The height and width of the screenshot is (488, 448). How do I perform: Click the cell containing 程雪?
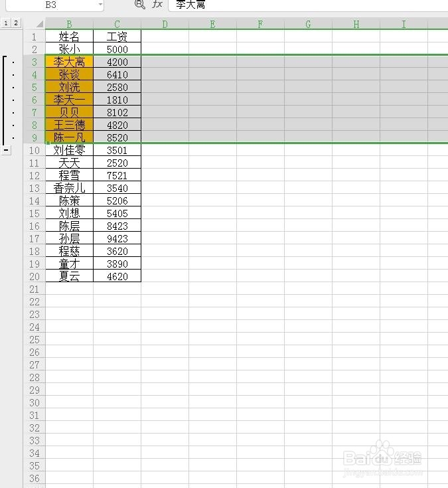70,175
